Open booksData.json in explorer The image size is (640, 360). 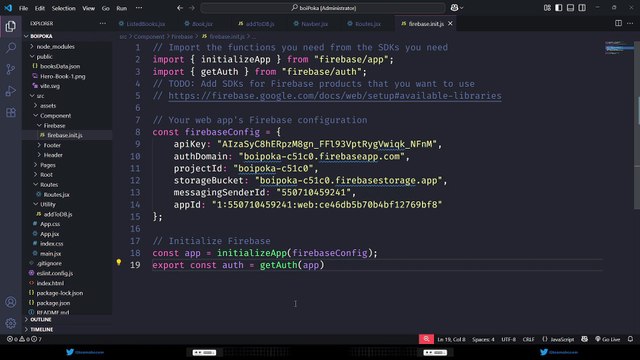point(60,66)
